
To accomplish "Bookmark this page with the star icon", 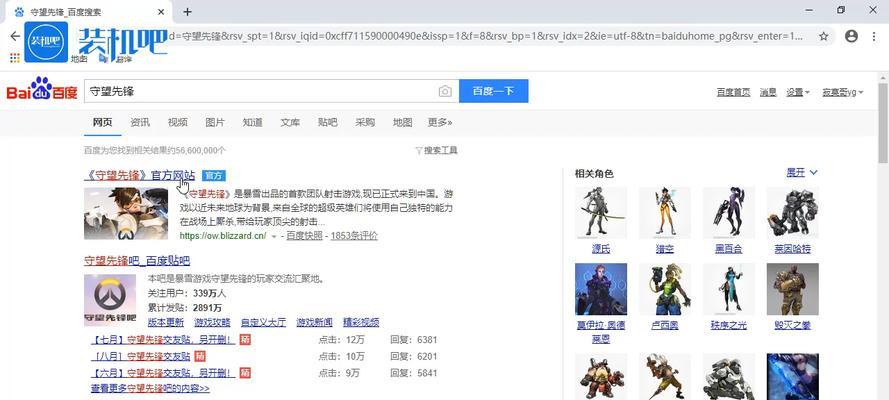I will click(823, 36).
